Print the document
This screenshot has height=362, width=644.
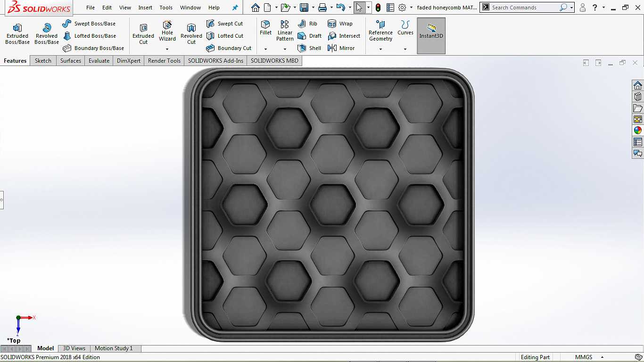coord(322,8)
